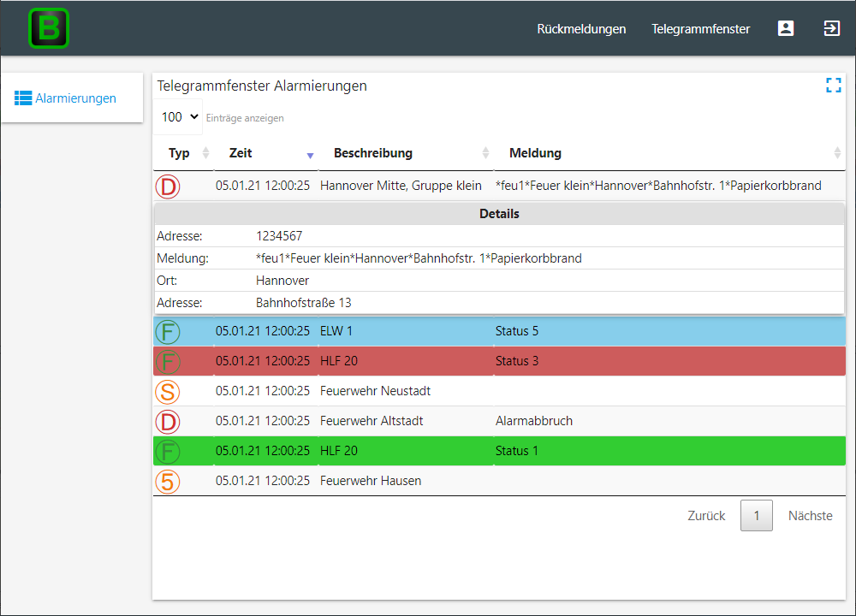Viewport: 856px width, 616px height.
Task: Click the green B application logo
Action: [49, 28]
